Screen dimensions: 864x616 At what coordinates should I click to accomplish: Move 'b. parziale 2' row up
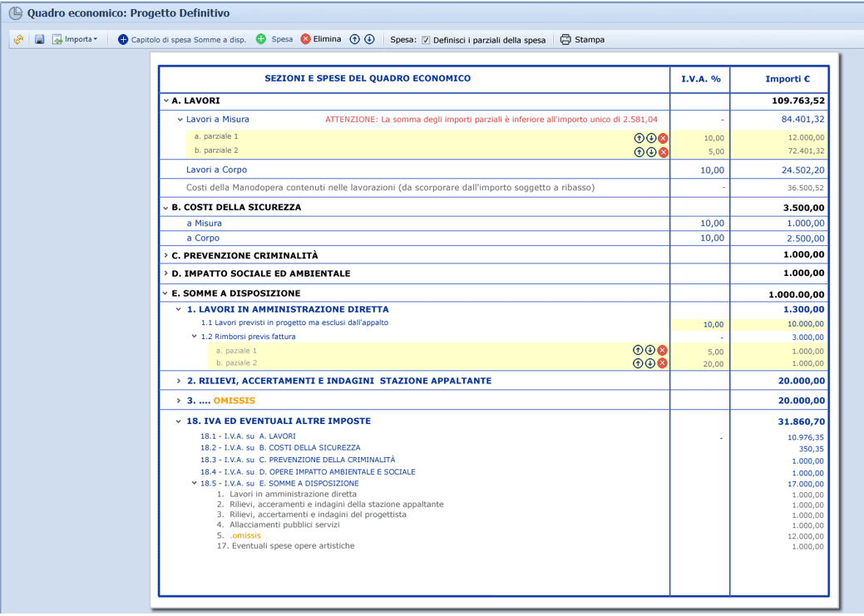point(639,152)
